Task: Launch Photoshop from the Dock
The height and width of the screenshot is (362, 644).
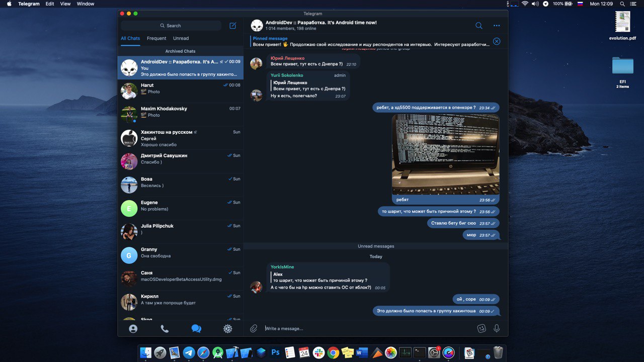Action: click(x=276, y=353)
